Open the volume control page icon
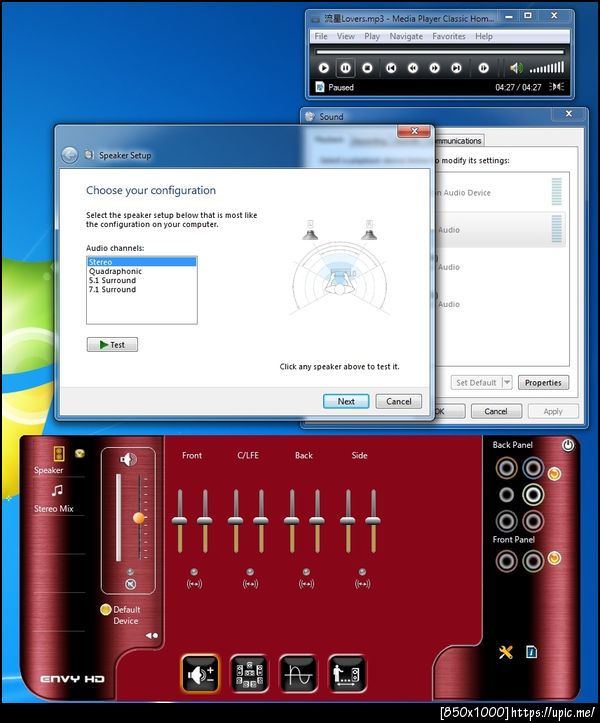The width and height of the screenshot is (600, 723). [200, 674]
